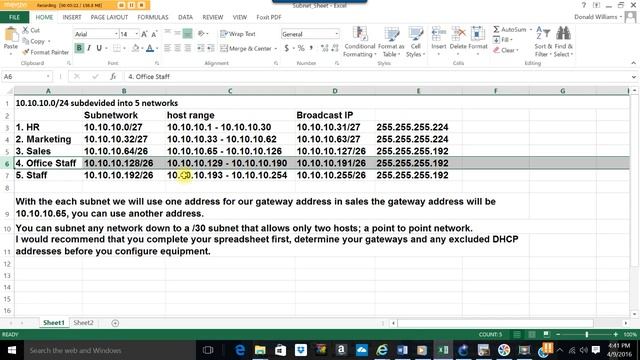Toggle Underline formatting
The image size is (640, 360).
click(x=99, y=48)
